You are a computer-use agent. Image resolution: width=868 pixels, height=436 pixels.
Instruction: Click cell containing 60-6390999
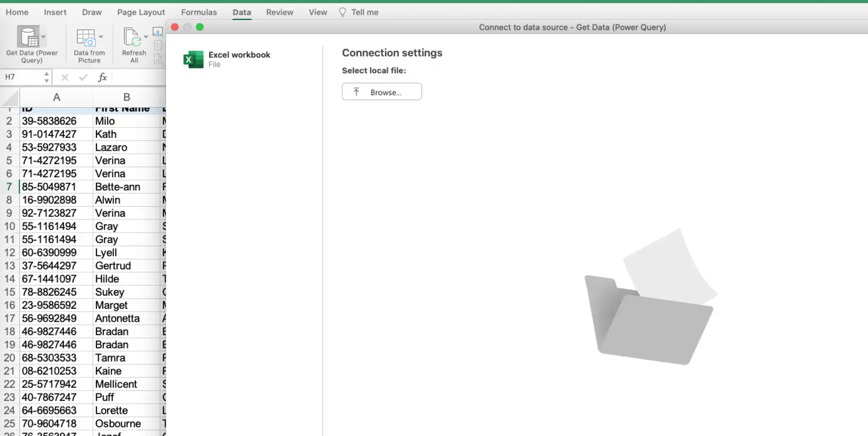click(56, 253)
